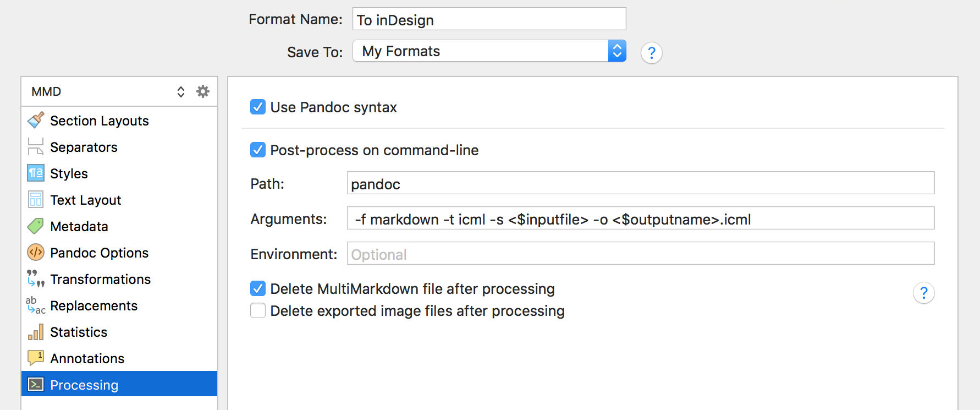This screenshot has width=980, height=410.
Task: Click the Separators icon in sidebar
Action: coord(36,146)
